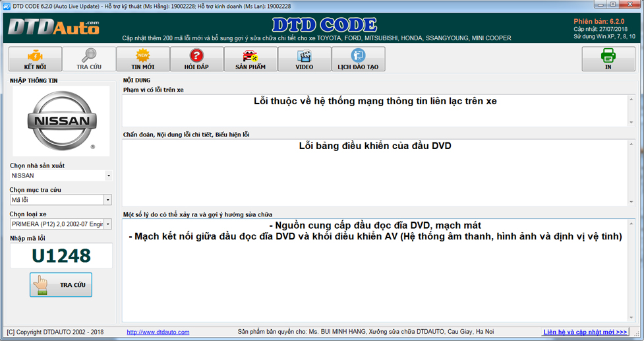Click the DTDAuto.com logo

click(53, 27)
